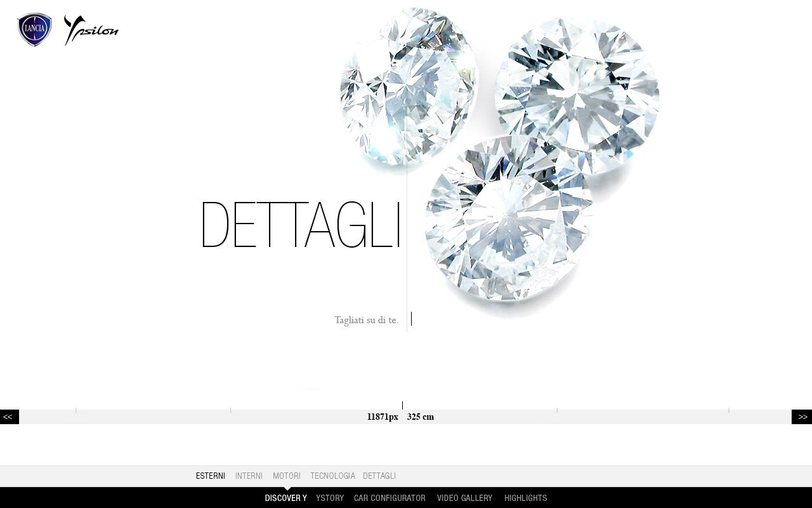
Task: Open the Motori section
Action: pyautogui.click(x=287, y=476)
